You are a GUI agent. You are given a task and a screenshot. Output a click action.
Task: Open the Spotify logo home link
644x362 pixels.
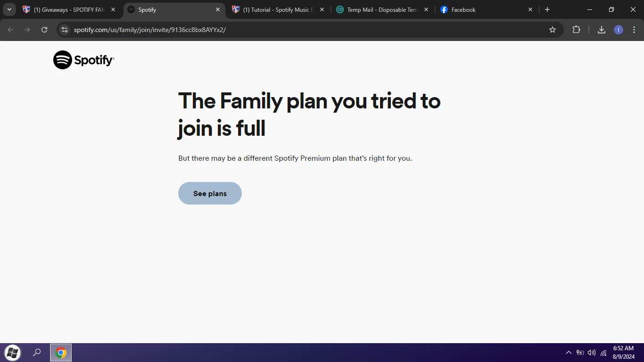[84, 60]
